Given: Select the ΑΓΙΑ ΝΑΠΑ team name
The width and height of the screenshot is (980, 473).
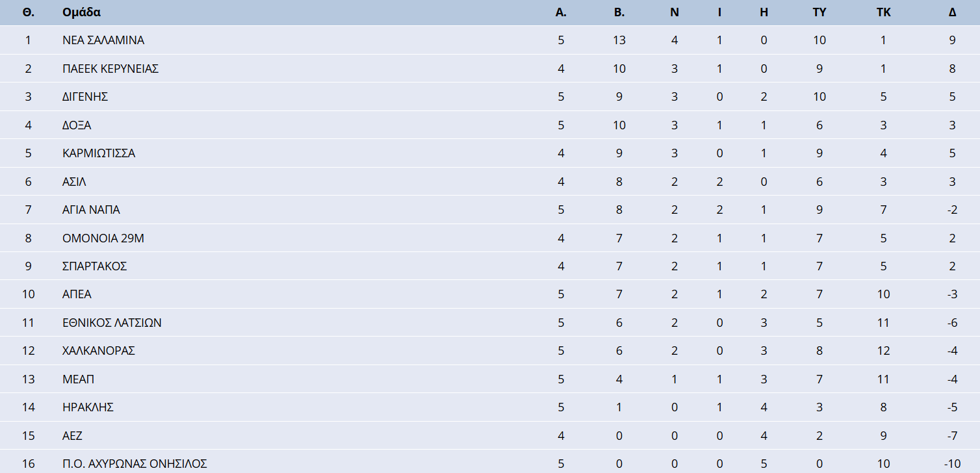Looking at the screenshot, I should click(x=91, y=210).
